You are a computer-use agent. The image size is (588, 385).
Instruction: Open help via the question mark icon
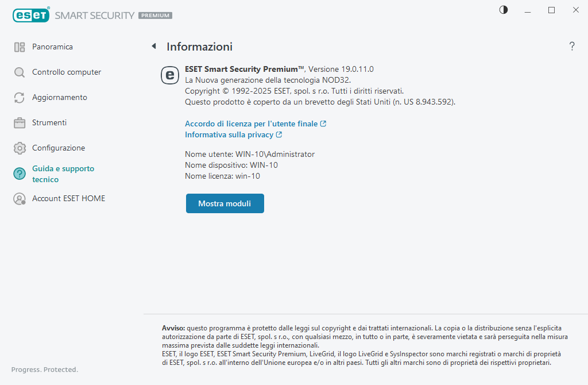[572, 47]
